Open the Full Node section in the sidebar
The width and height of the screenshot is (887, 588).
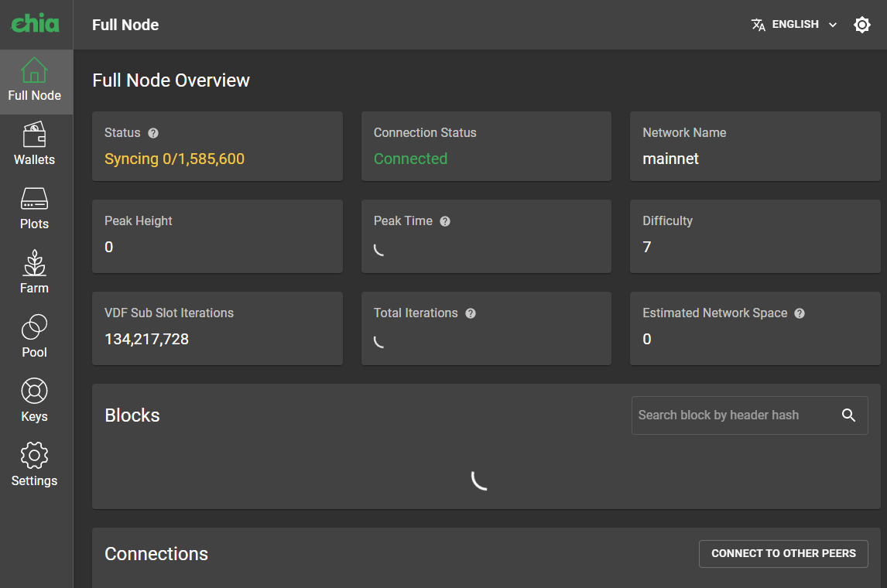(x=35, y=81)
